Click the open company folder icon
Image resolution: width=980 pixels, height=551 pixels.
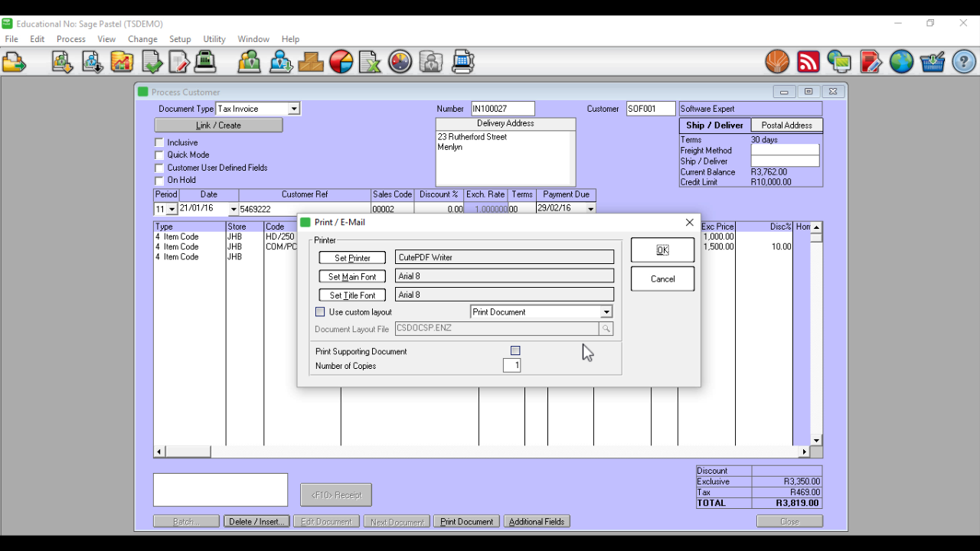tap(14, 62)
